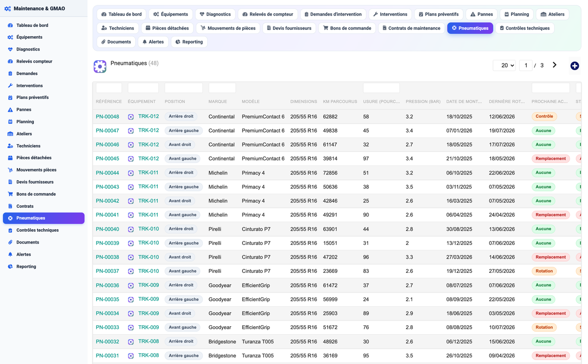Click the Plans préventifs calendar icon in sidebar
The height and width of the screenshot is (364, 588).
(10, 97)
